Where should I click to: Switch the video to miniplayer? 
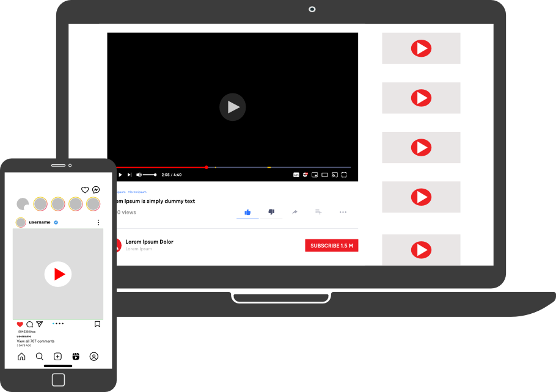[x=315, y=175]
